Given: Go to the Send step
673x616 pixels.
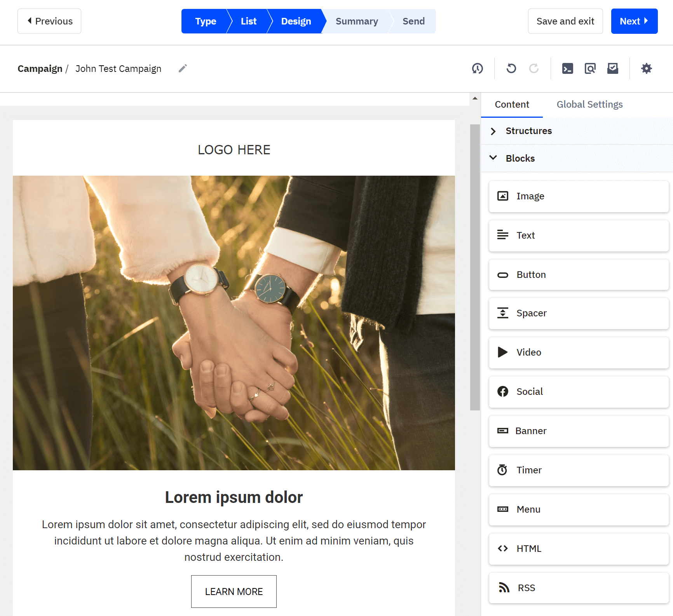Looking at the screenshot, I should point(413,21).
